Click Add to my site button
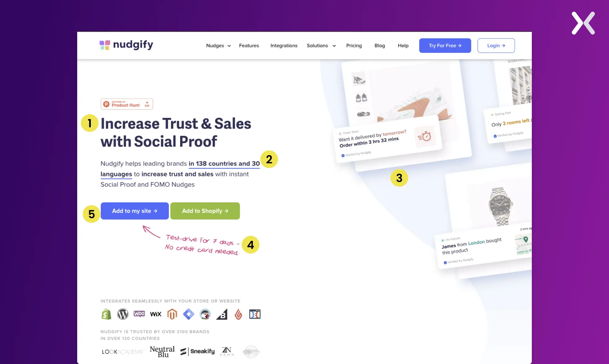 click(135, 210)
